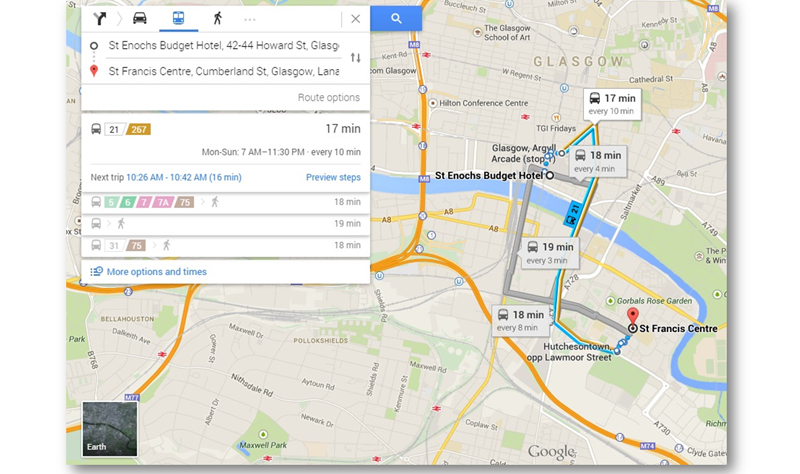
Task: Click the Glasgow, Argyll Arcade stop label
Action: point(523,154)
